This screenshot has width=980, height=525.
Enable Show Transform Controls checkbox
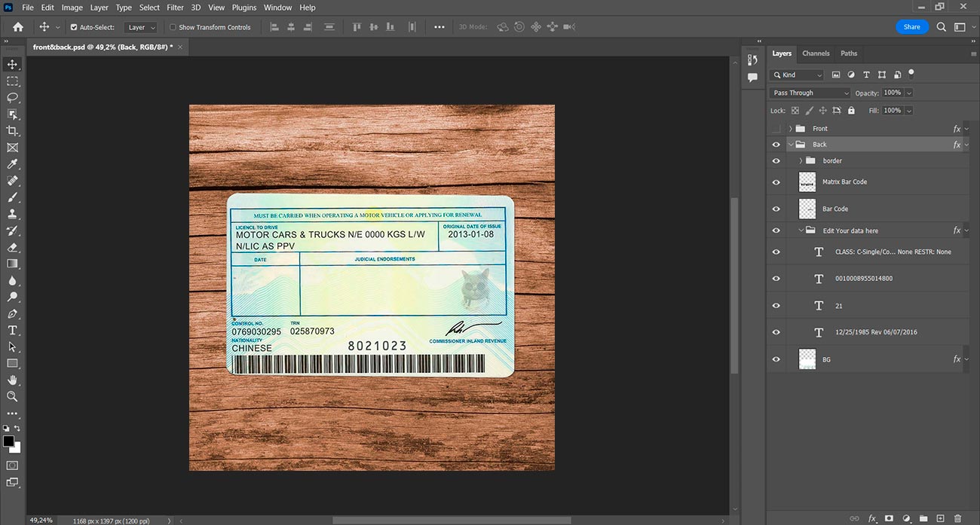click(x=173, y=27)
